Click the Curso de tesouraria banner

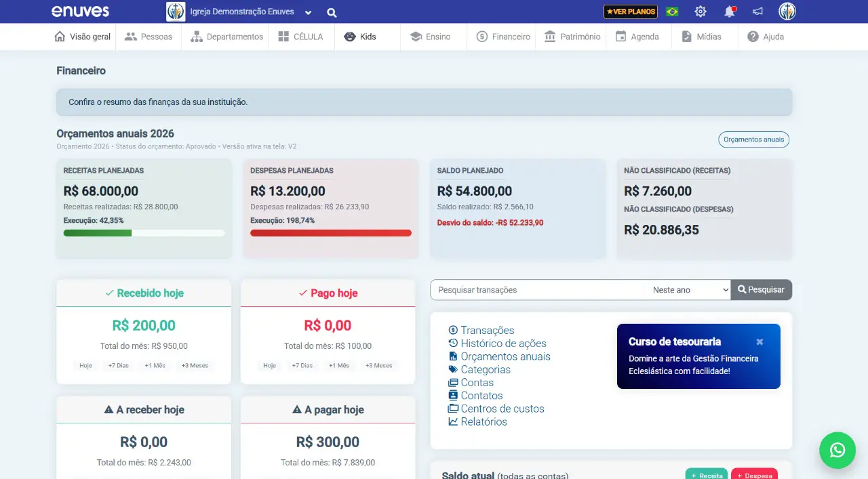click(698, 356)
